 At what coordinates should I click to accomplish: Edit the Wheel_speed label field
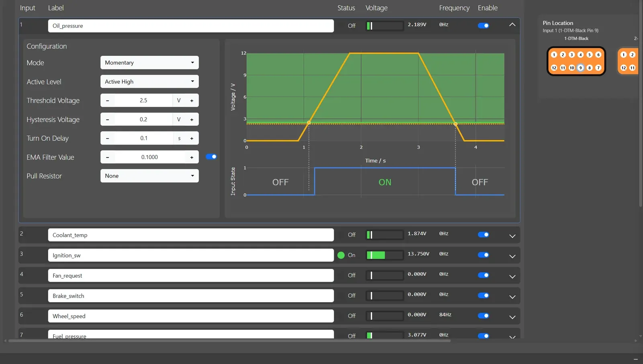[x=191, y=316]
